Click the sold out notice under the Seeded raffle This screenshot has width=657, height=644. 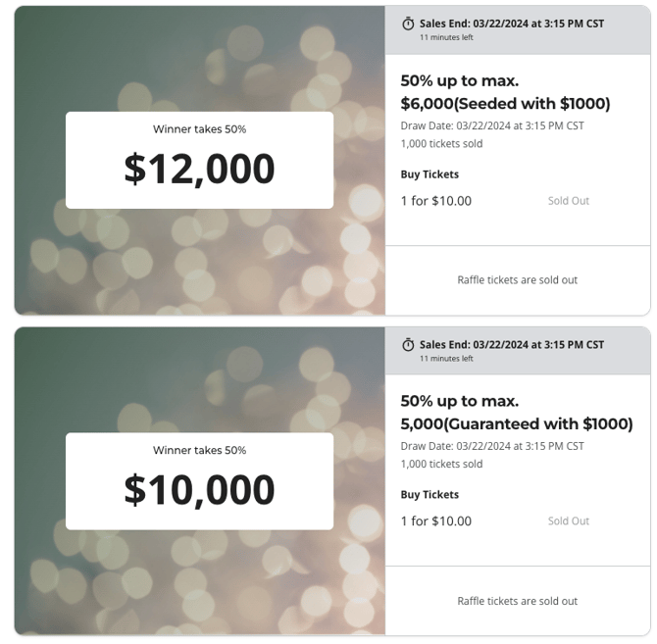coord(517,280)
